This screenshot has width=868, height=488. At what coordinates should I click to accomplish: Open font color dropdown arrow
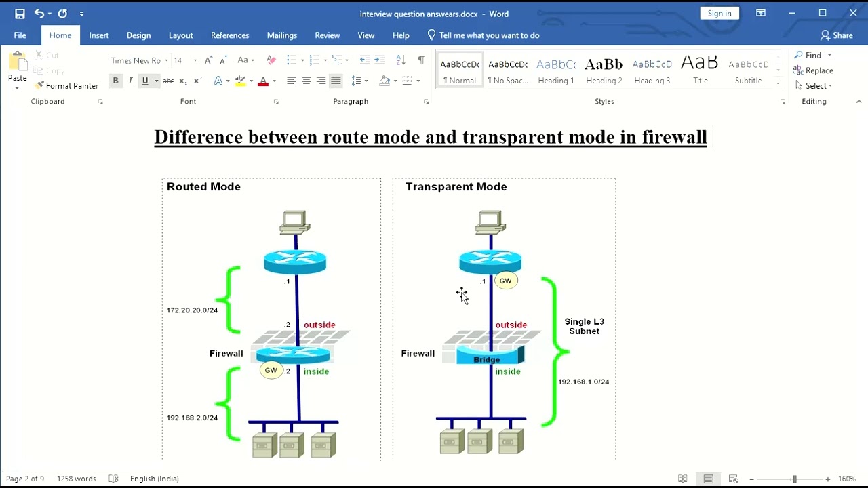274,81
